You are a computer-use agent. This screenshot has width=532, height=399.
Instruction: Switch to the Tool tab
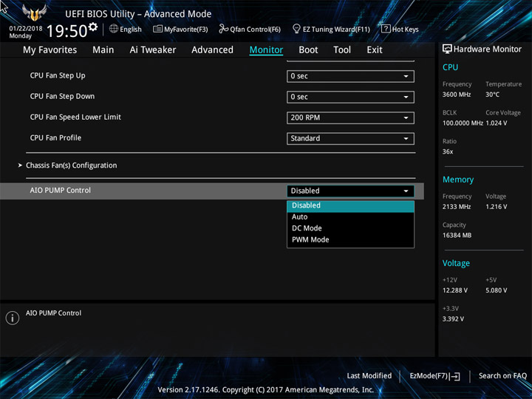(x=342, y=50)
